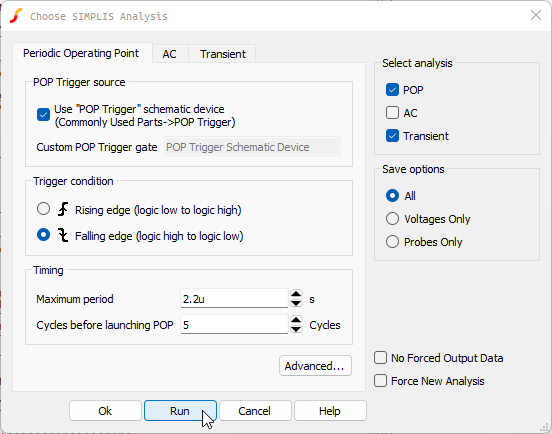Select Probes Only save option
This screenshot has height=434, width=552.
click(x=392, y=242)
